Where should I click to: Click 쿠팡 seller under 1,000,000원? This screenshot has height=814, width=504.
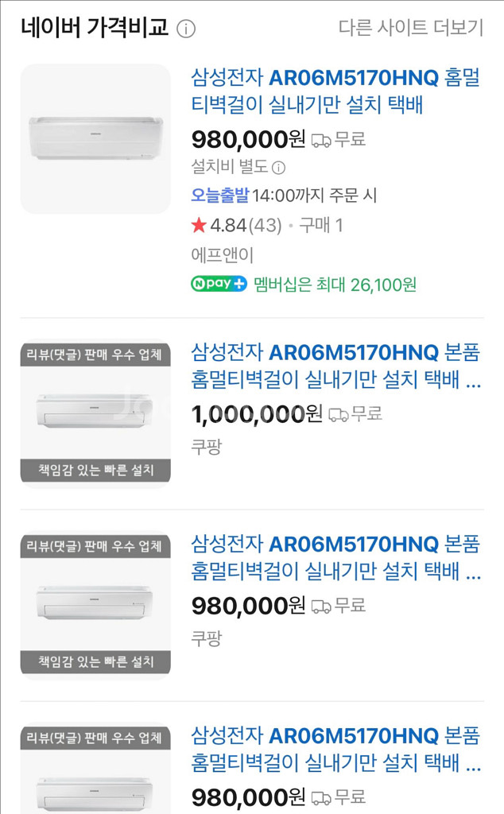tap(207, 446)
